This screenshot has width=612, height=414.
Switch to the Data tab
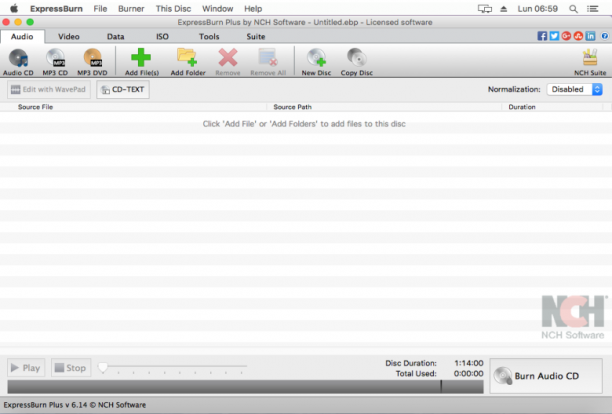click(116, 36)
